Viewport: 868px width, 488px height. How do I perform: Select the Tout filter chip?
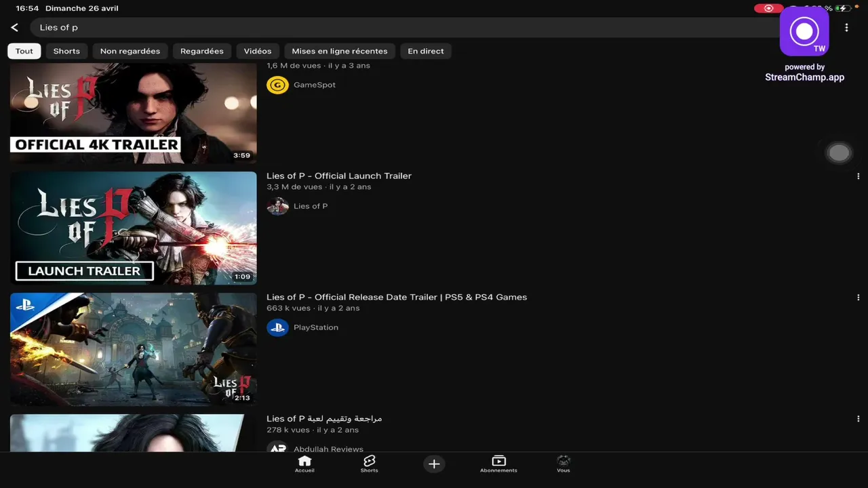click(24, 51)
